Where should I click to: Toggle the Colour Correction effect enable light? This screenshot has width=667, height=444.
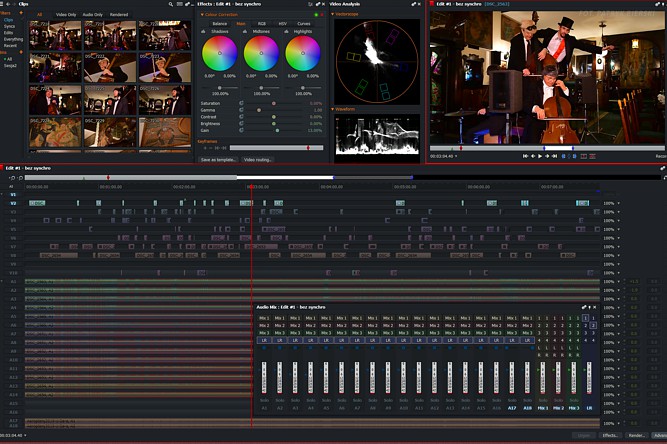(x=316, y=15)
